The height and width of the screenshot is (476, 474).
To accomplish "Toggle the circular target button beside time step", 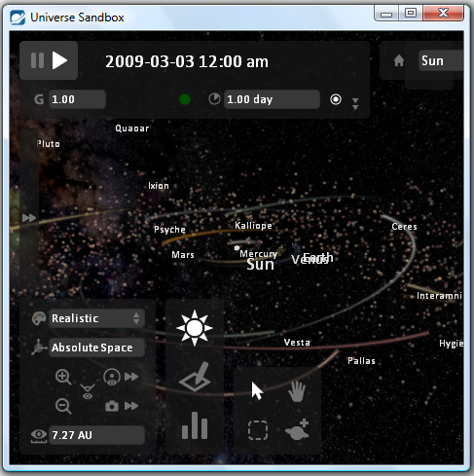I will click(x=336, y=99).
